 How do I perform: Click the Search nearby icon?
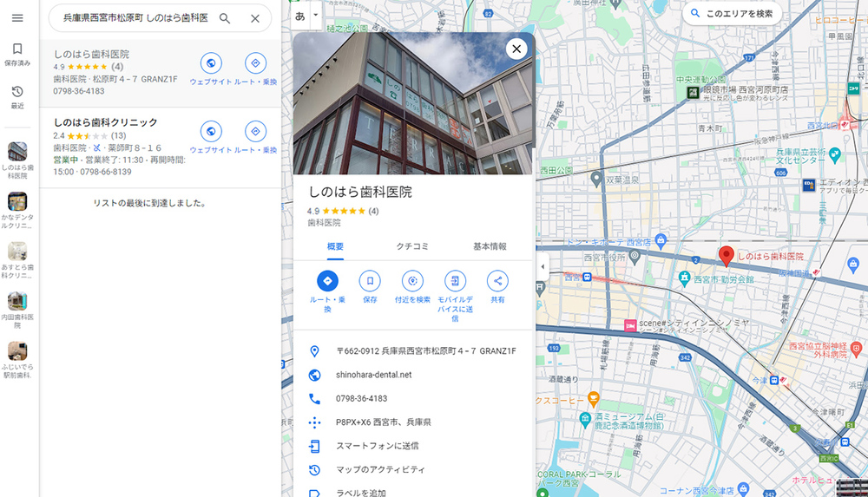tap(412, 281)
